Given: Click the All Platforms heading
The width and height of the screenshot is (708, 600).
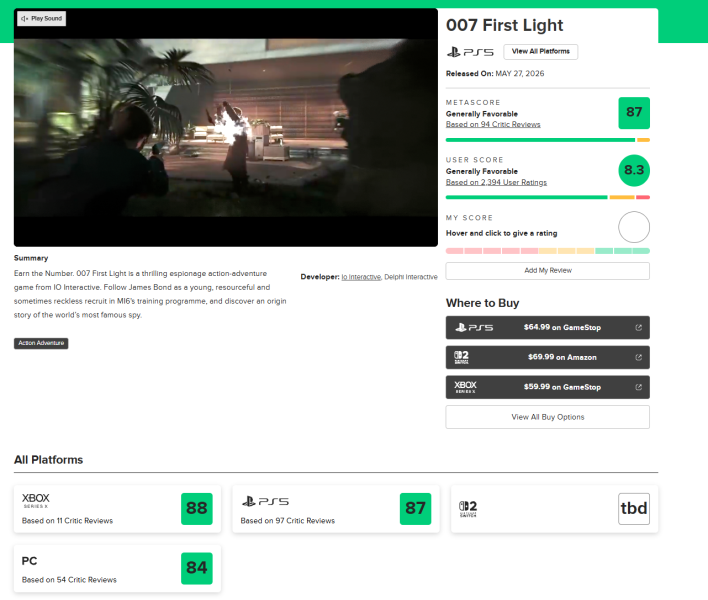Looking at the screenshot, I should (x=48, y=460).
